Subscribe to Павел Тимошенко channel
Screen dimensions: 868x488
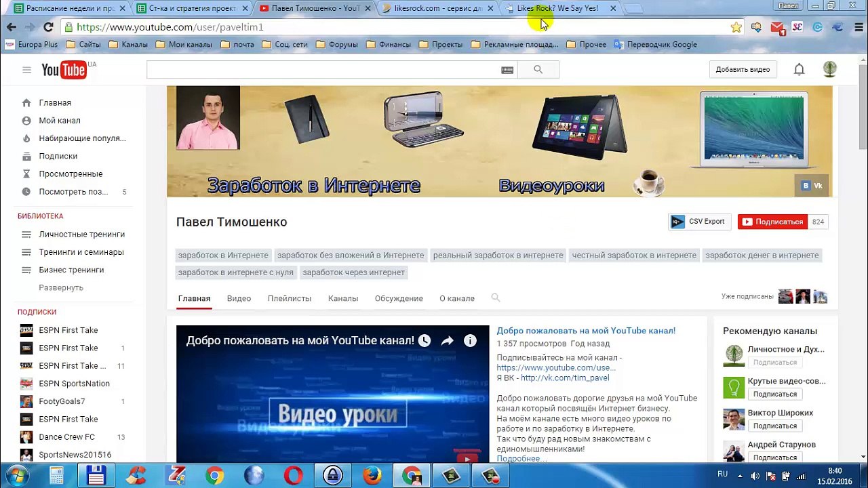click(x=772, y=222)
